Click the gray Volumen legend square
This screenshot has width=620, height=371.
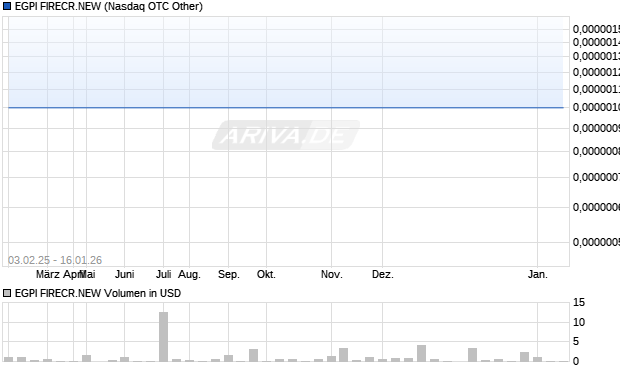point(7,293)
